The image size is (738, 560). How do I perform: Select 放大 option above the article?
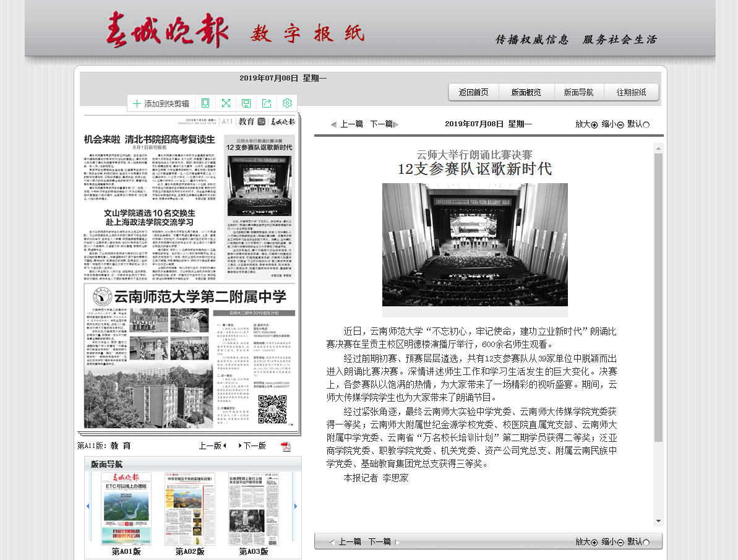[x=586, y=124]
